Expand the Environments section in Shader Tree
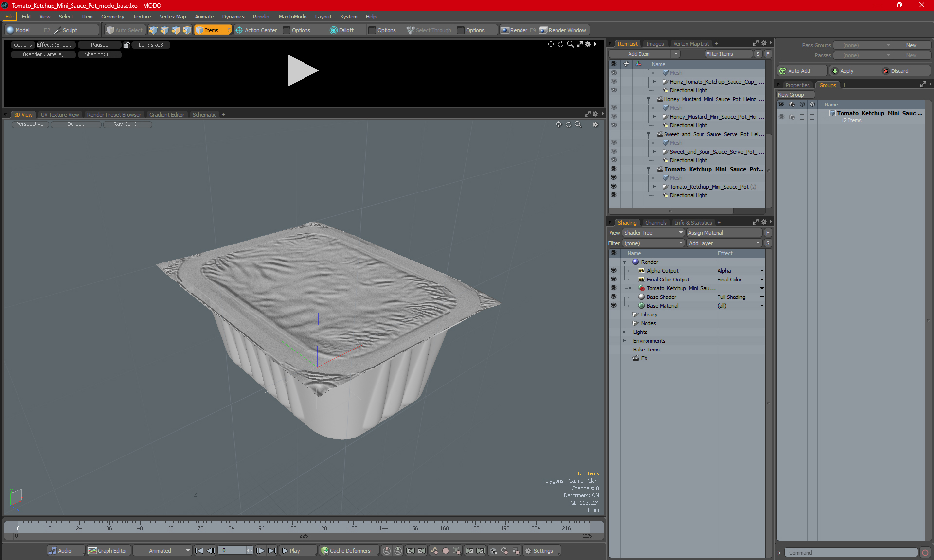 point(624,341)
